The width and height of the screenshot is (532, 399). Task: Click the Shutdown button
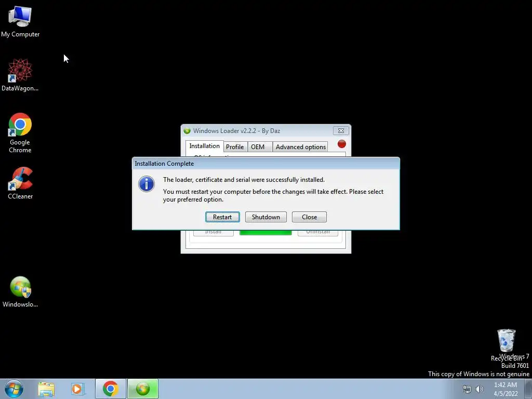tap(266, 217)
